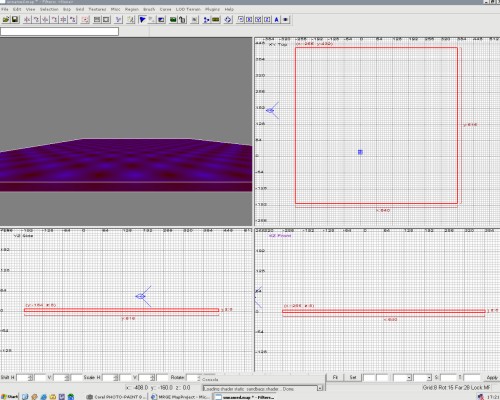Toggle the Z axis lock toolbar button

[267, 20]
